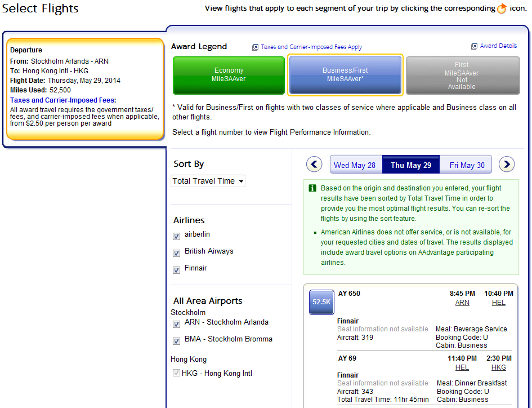The image size is (532, 408).
Task: Click the Aircraft: 319 text
Action: click(355, 338)
